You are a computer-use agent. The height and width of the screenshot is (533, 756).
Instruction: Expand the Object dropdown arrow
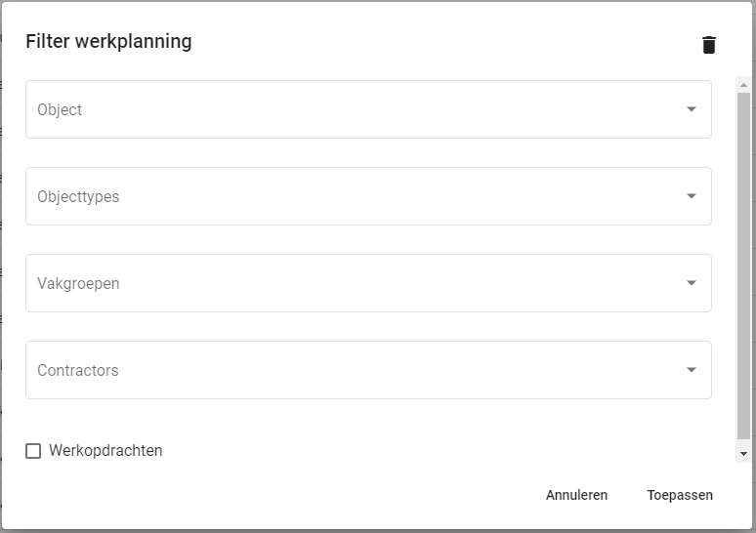tap(692, 109)
